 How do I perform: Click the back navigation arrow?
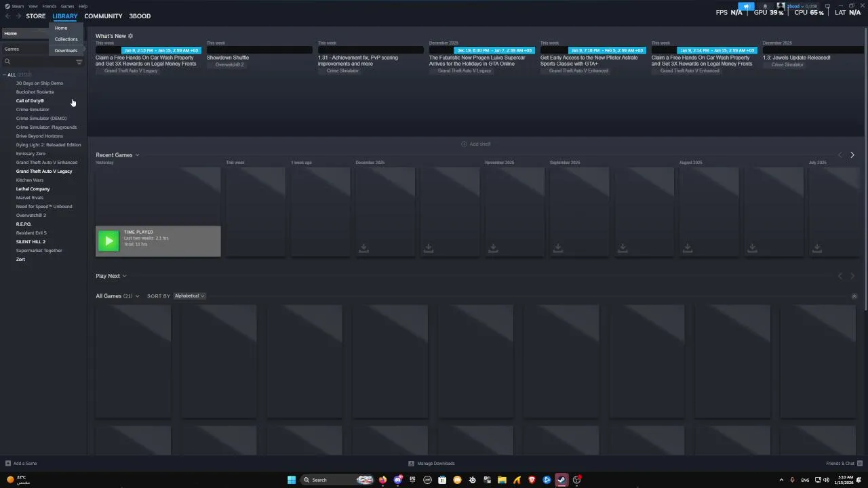[x=8, y=16]
